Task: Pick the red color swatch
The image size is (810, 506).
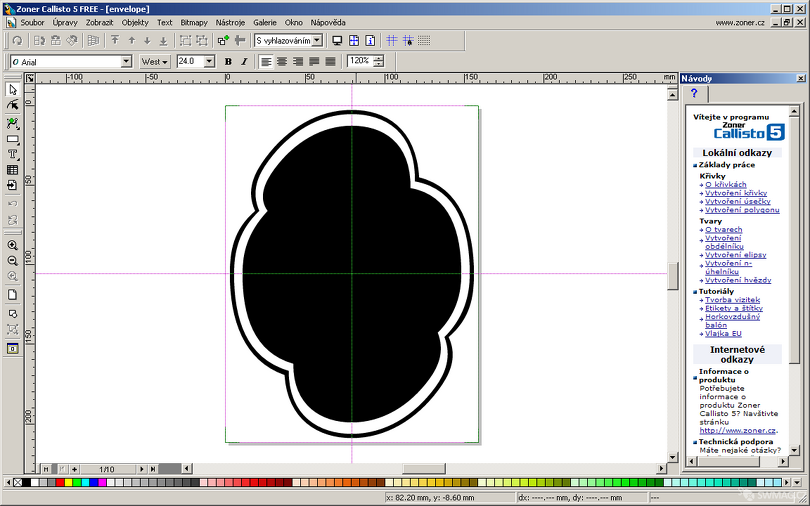Action: click(60, 482)
